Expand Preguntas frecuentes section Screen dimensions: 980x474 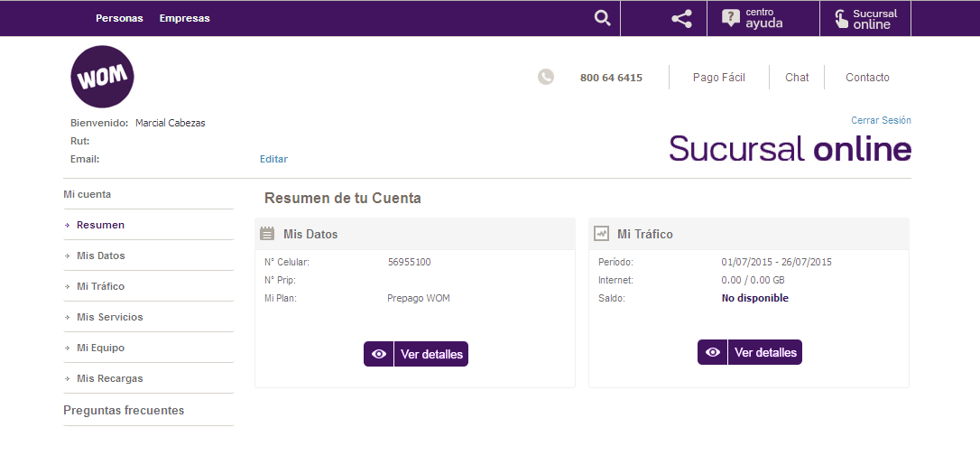pos(124,410)
